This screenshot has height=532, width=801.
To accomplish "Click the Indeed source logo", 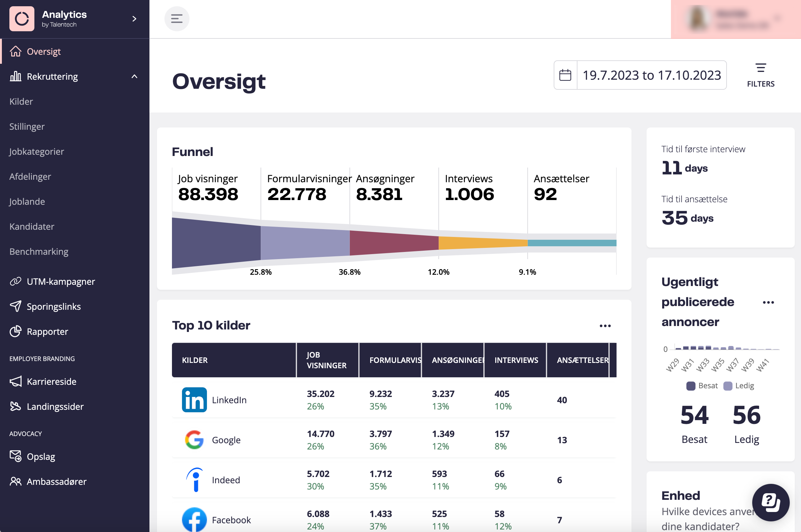I will pos(194,480).
